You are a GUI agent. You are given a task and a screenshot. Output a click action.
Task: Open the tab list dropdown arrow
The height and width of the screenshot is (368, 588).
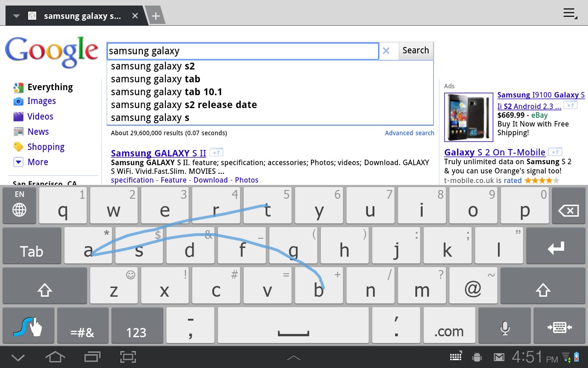coord(17,16)
